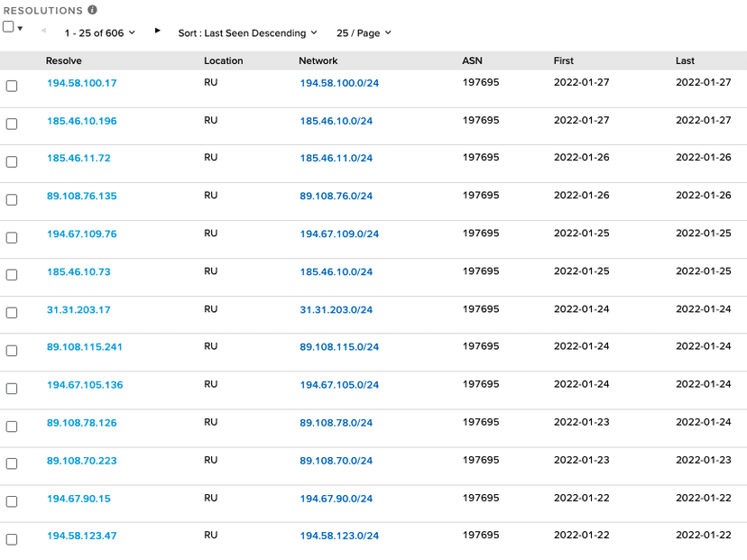Click the Last column header
Image resolution: width=747 pixels, height=560 pixels.
(685, 60)
